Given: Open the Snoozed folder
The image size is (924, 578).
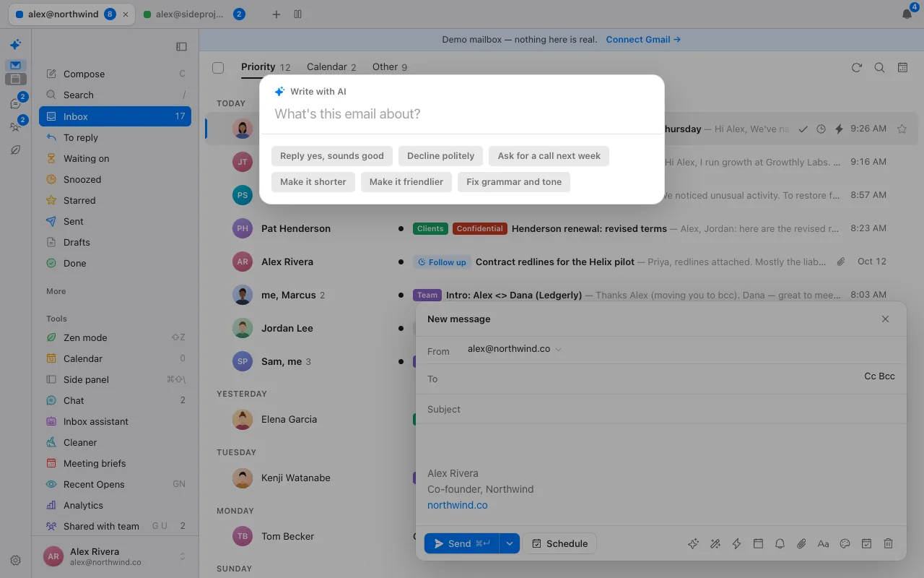Looking at the screenshot, I should 115,179.
